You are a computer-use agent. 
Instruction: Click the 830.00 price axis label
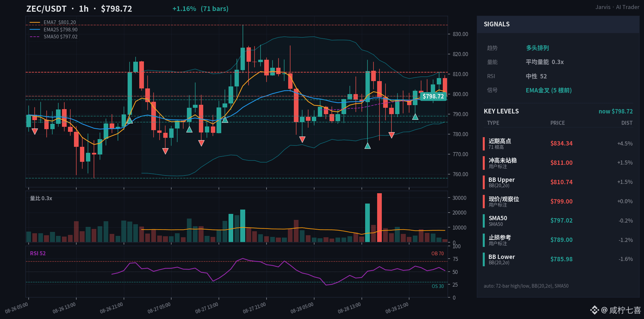[460, 34]
